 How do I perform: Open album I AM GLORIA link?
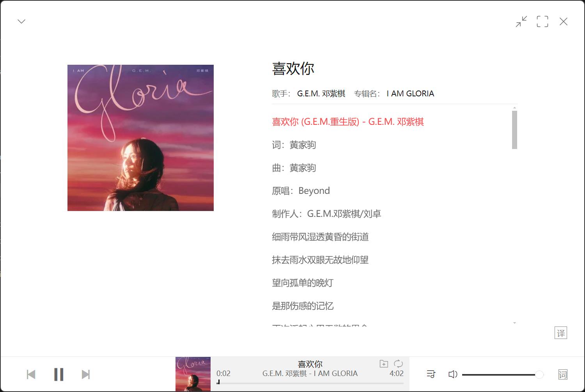click(x=410, y=94)
